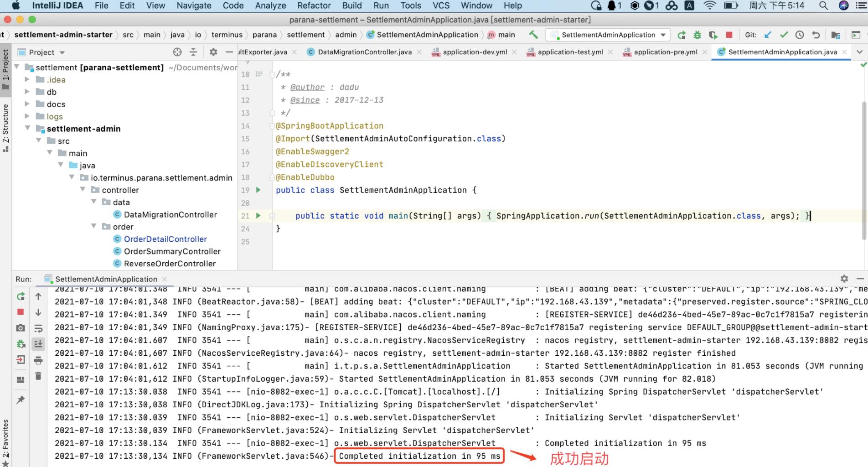Open Project view mode dropdown
This screenshot has height=467, width=868.
(62, 52)
